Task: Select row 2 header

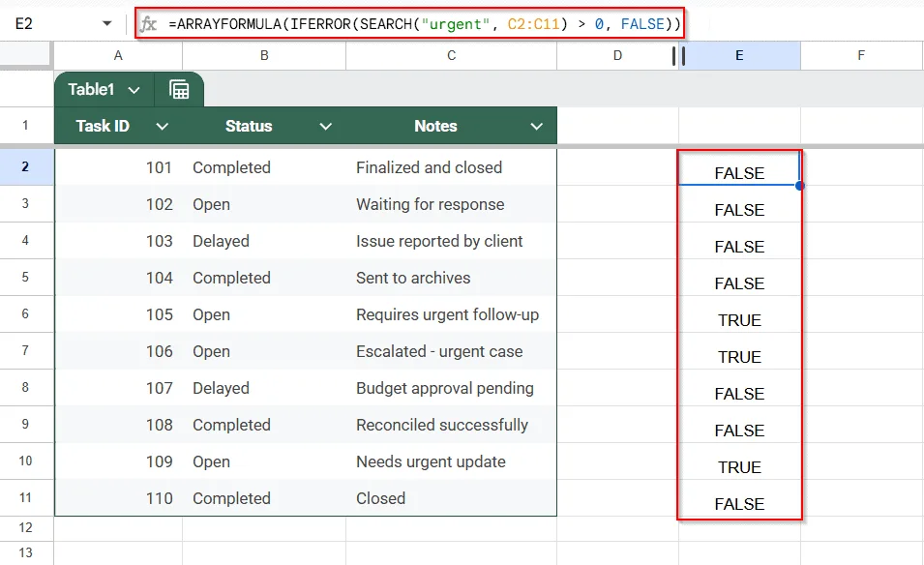Action: (25, 166)
